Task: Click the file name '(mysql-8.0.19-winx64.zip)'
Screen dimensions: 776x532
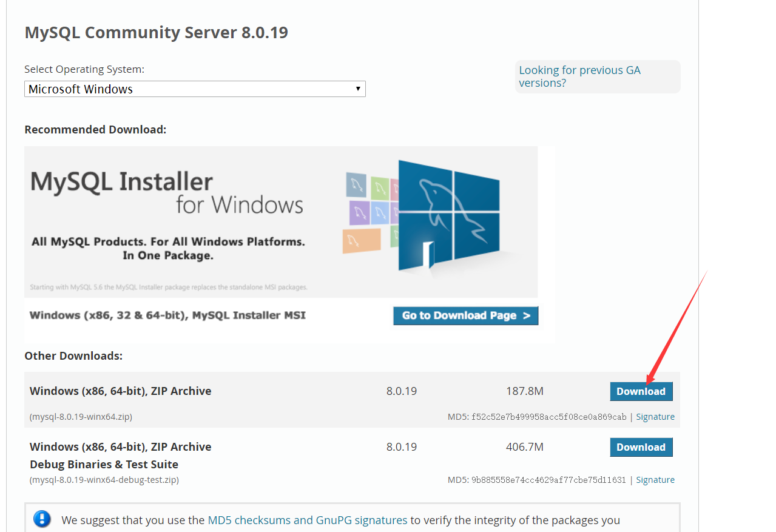Action: [x=81, y=417]
